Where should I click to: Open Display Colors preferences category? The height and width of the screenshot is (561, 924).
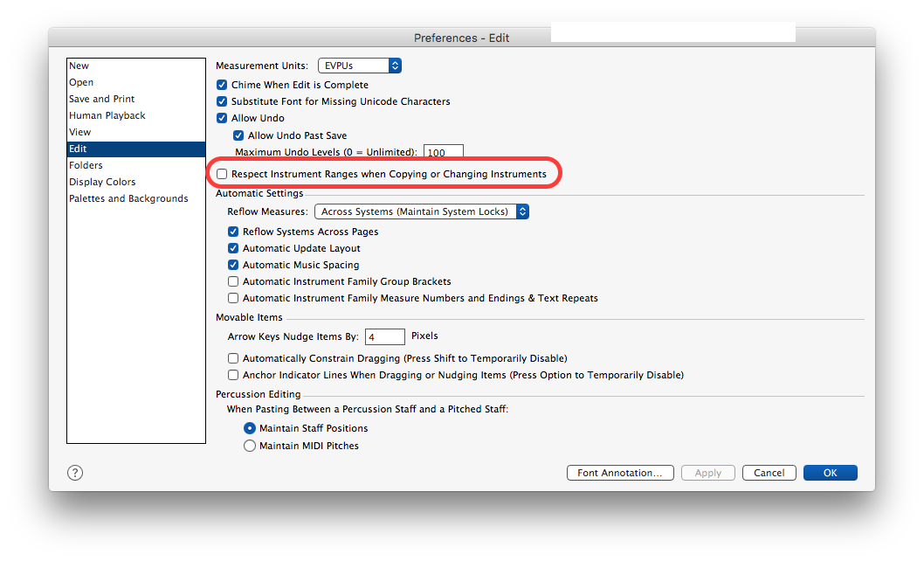(102, 182)
